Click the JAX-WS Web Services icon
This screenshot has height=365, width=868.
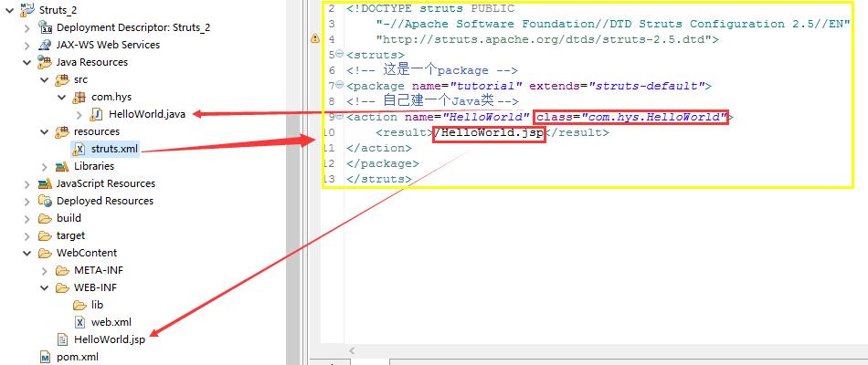pyautogui.click(x=44, y=45)
